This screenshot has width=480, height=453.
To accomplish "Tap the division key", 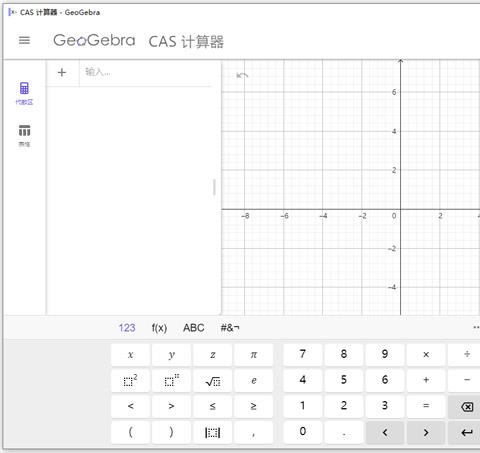I will 465,355.
